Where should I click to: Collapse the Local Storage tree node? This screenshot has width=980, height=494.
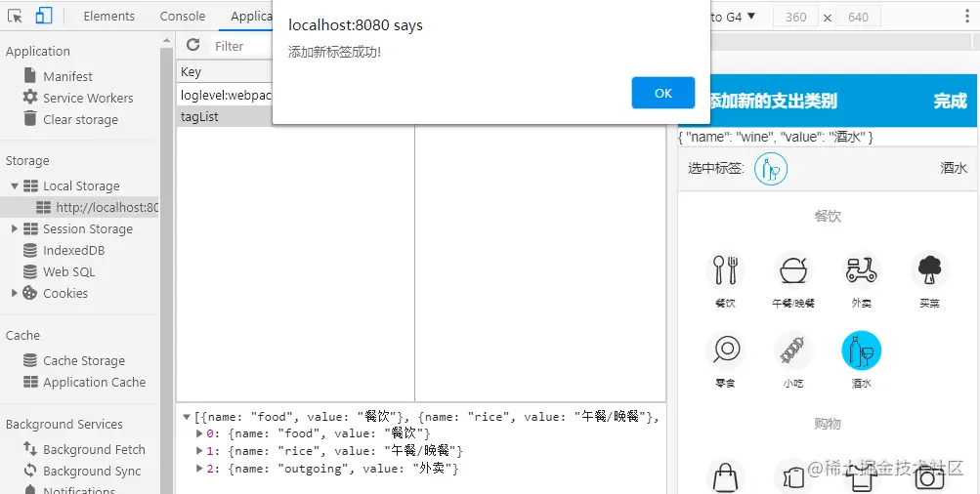click(x=15, y=186)
